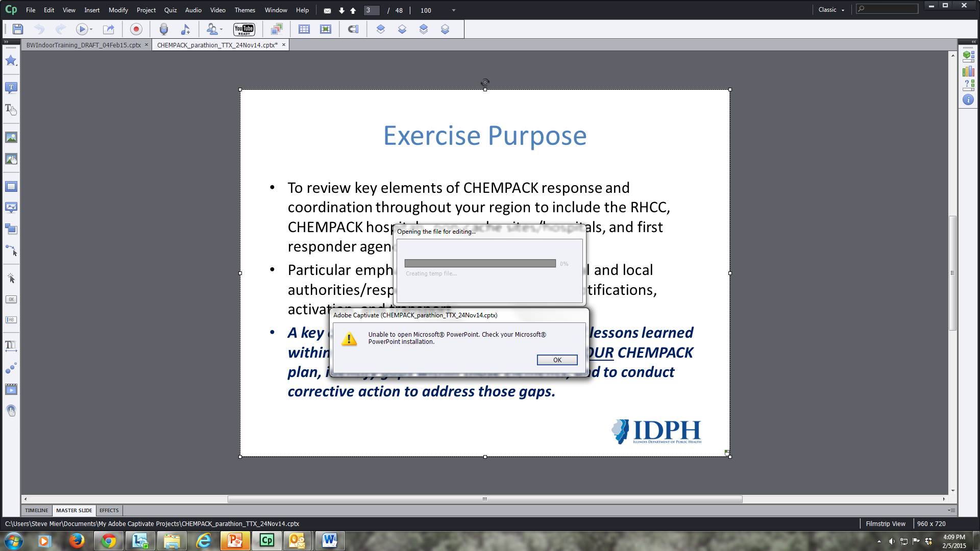Open the Quiz menu
980x551 pixels.
[x=170, y=10]
